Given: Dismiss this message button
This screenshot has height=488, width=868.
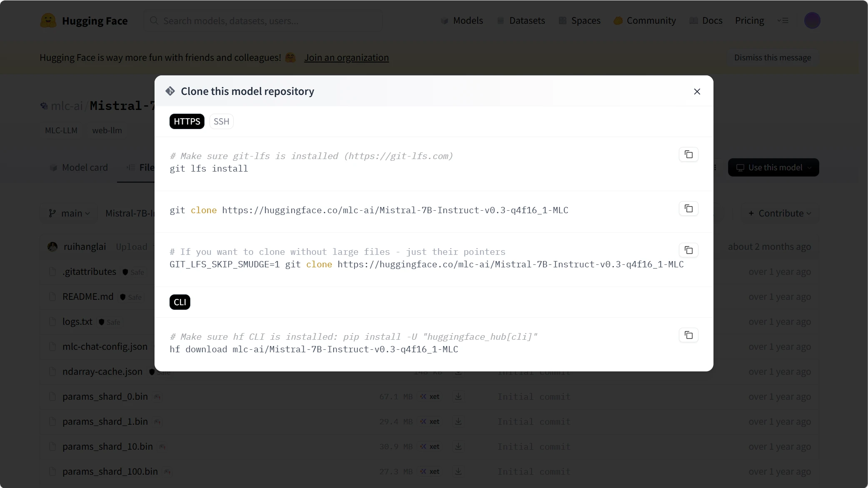Looking at the screenshot, I should (x=772, y=57).
